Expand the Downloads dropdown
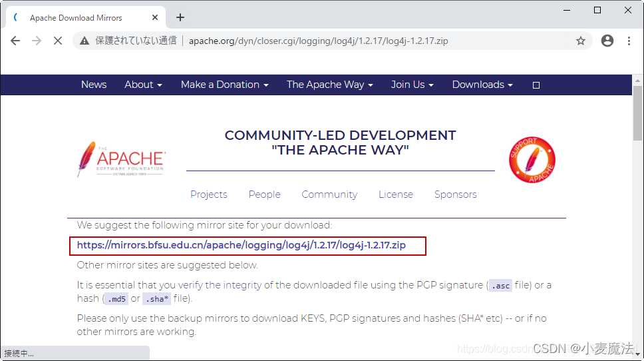The width and height of the screenshot is (644, 361). pyautogui.click(x=482, y=85)
